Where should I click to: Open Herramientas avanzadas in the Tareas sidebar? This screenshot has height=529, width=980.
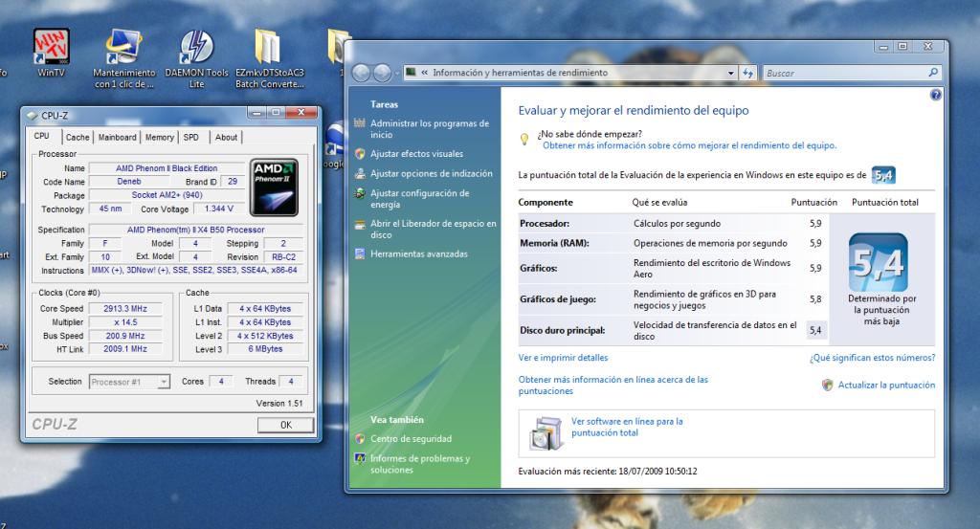coord(419,253)
